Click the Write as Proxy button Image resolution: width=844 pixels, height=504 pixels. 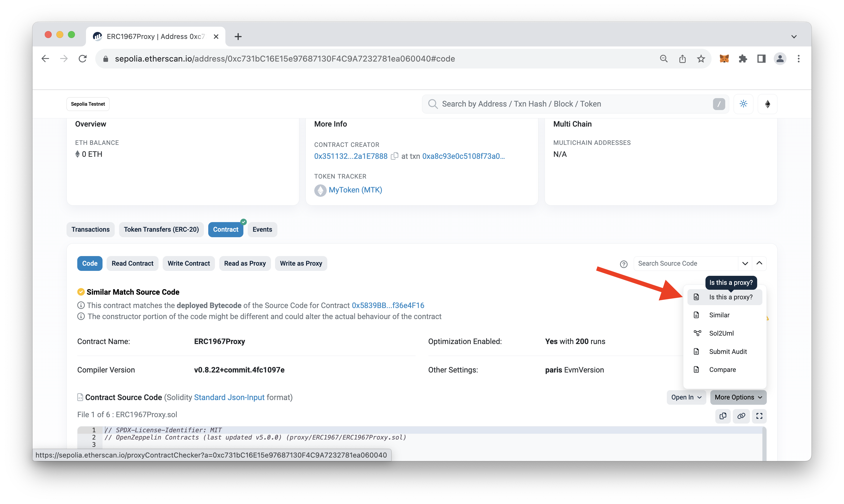coord(301,263)
